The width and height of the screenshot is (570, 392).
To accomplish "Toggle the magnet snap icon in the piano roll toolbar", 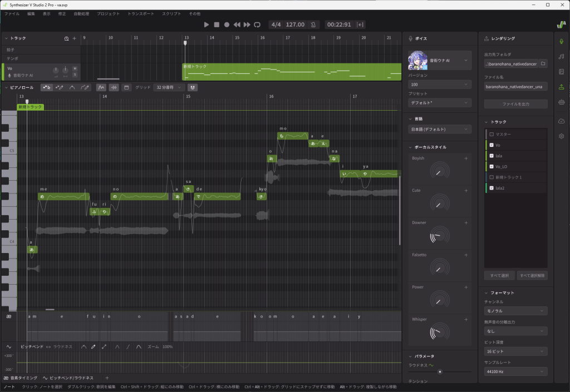I will pos(192,87).
